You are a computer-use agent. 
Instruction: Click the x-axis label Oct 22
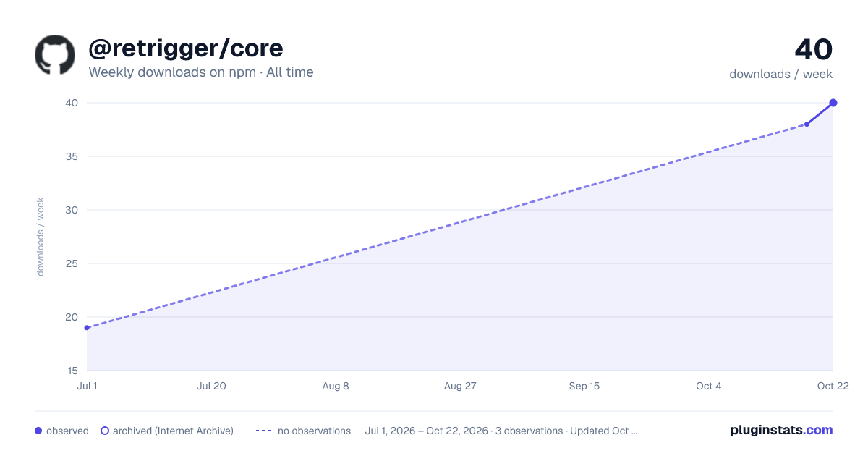coord(833,386)
